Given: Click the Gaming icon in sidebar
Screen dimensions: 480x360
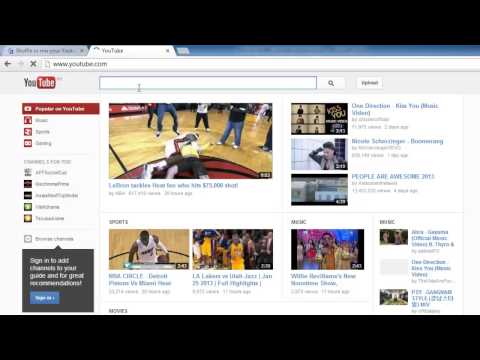Looking at the screenshot, I should 28,143.
